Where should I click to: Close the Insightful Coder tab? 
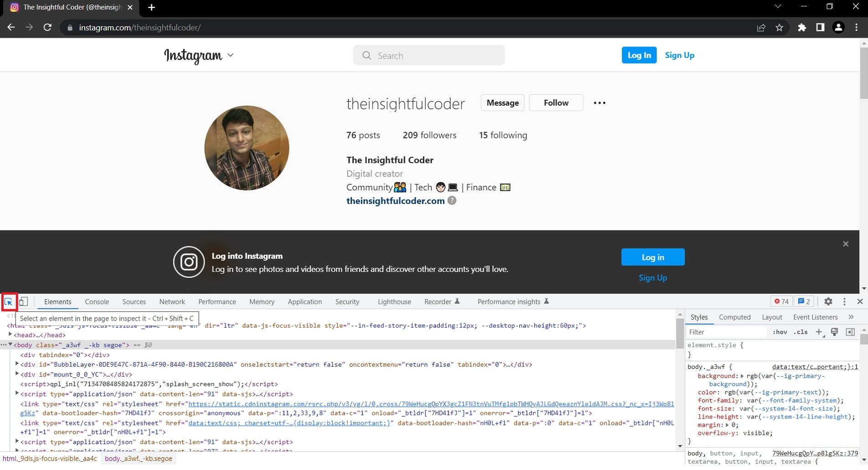(x=130, y=7)
